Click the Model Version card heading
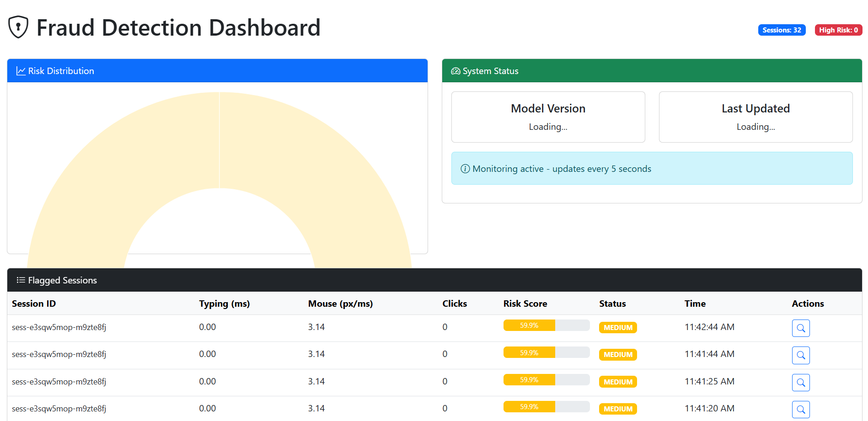Screen dimensions: 868x421 pyautogui.click(x=548, y=108)
